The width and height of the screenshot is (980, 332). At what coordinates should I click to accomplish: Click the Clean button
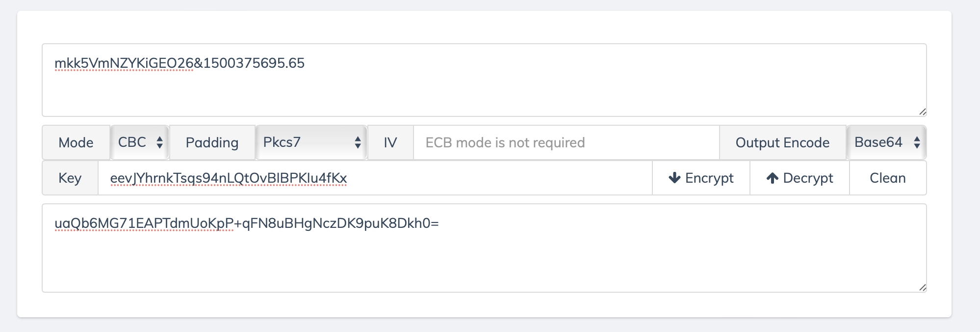pyautogui.click(x=888, y=178)
